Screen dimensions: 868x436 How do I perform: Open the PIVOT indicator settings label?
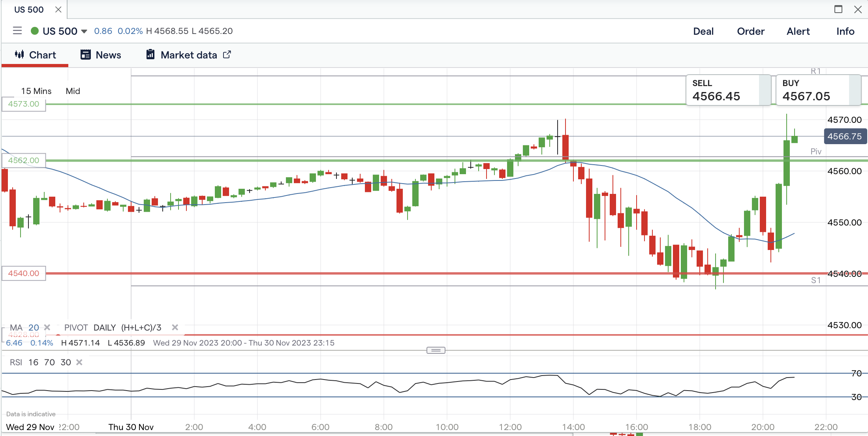[76, 328]
